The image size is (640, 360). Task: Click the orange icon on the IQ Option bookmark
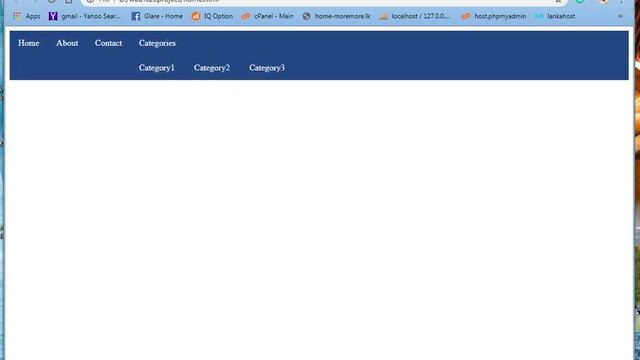coord(196,16)
